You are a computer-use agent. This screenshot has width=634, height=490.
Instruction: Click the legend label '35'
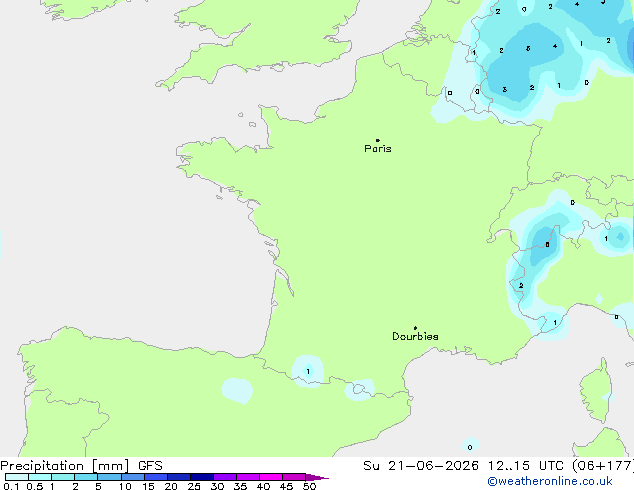pos(240,486)
